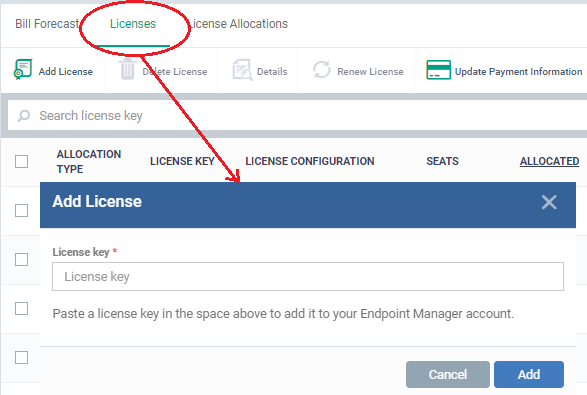Focus the License key input field
Viewport: 587px width, 395px height.
308,276
